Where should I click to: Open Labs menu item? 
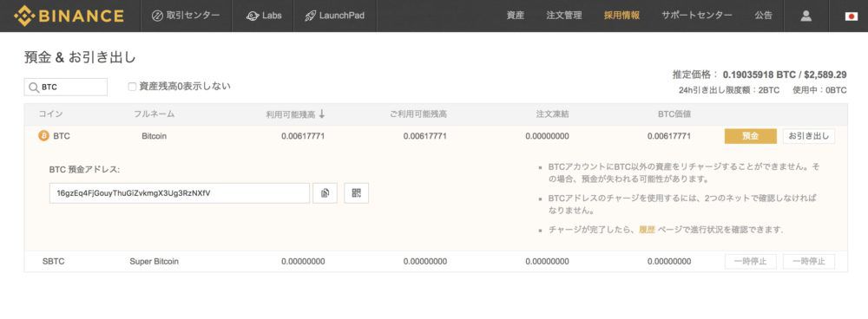pos(264,16)
